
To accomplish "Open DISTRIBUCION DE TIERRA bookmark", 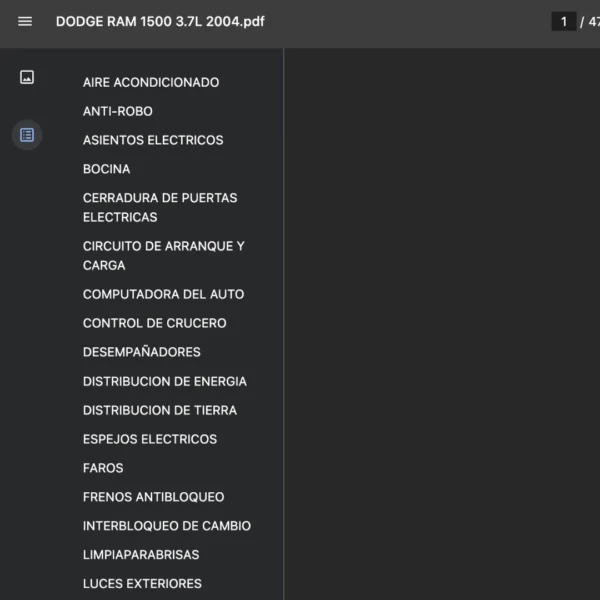I will 160,410.
